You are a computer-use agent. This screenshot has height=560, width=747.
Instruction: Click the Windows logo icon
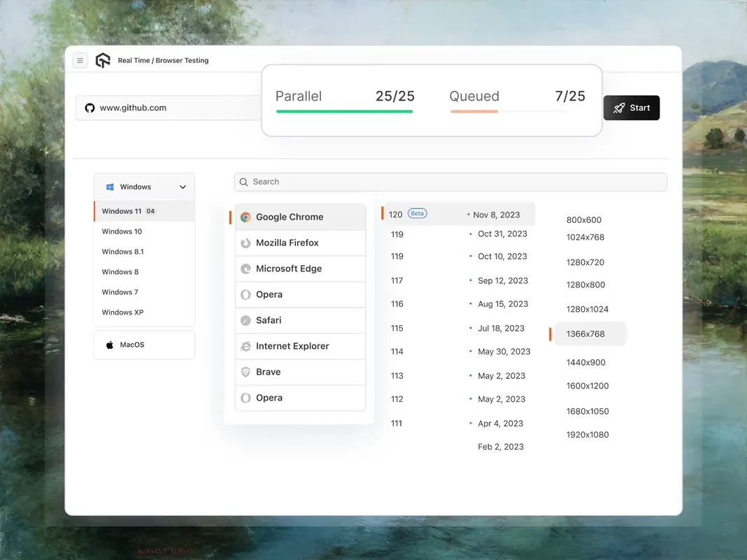pyautogui.click(x=110, y=187)
